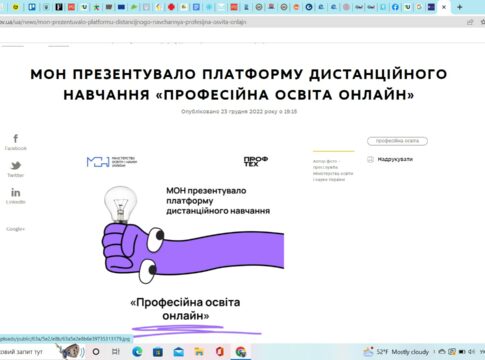Open the weather widget showing Mostly cloudy

coord(396,352)
